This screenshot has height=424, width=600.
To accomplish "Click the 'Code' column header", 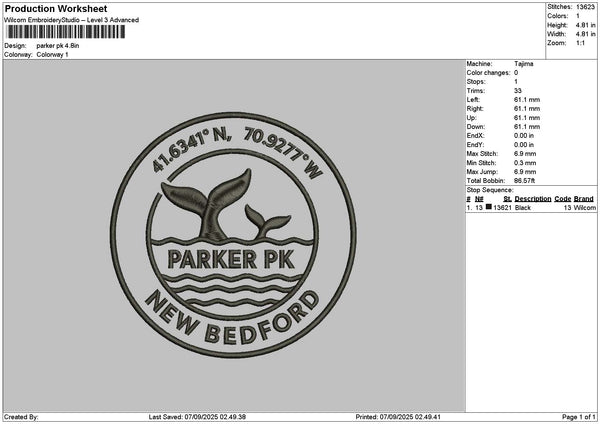I will point(562,199).
